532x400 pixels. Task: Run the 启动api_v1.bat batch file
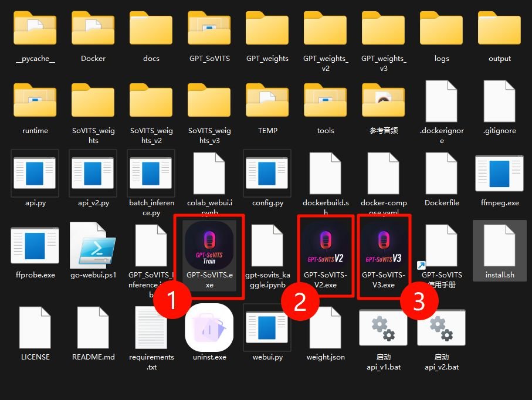(x=383, y=327)
